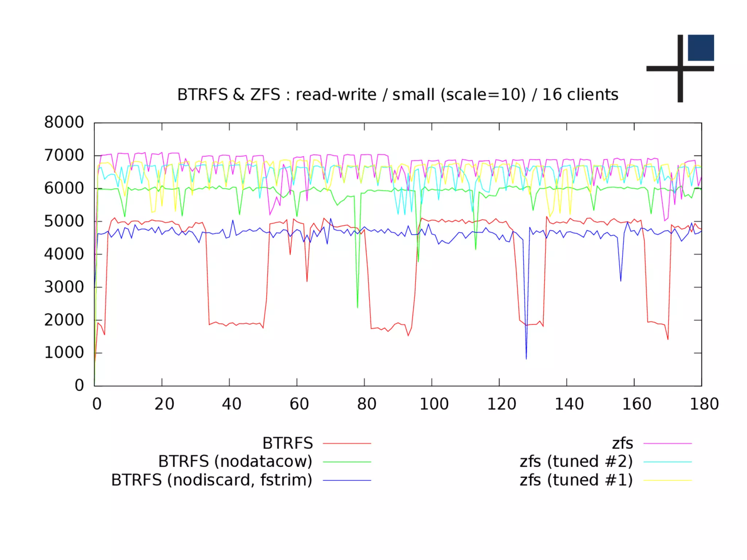Click the 0 y-axis label
747x560 pixels.
click(79, 386)
